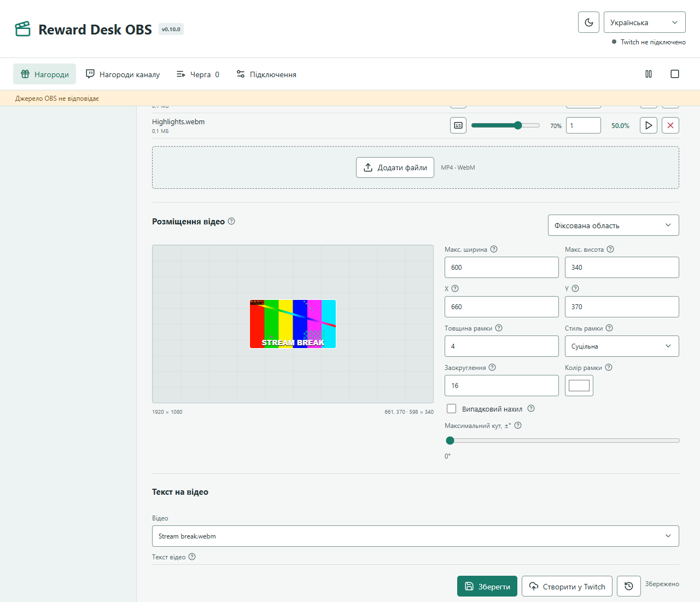This screenshot has height=602, width=700.
Task: Show help for Товщина рамки
Action: (x=499, y=328)
